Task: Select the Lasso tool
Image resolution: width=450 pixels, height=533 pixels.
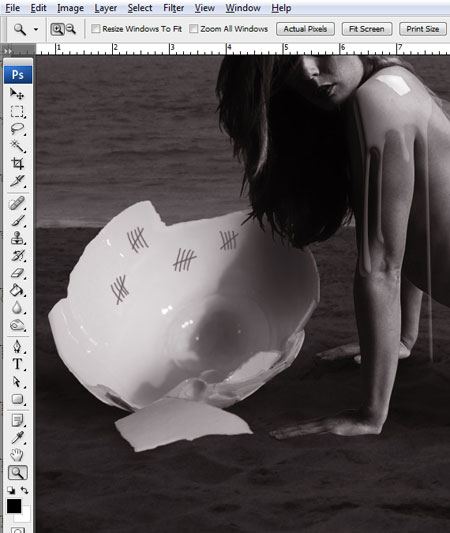Action: tap(17, 129)
